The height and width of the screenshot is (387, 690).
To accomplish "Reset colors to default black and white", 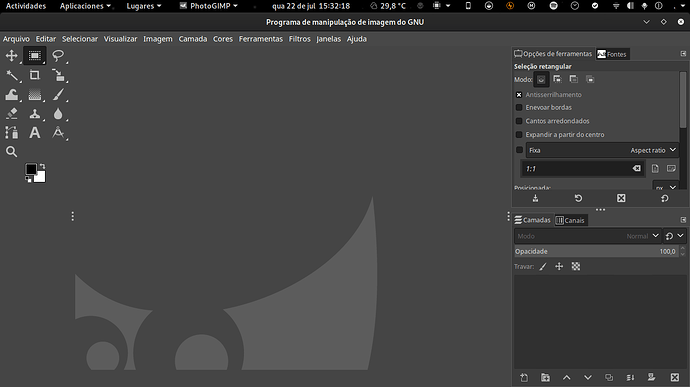I will point(28,179).
